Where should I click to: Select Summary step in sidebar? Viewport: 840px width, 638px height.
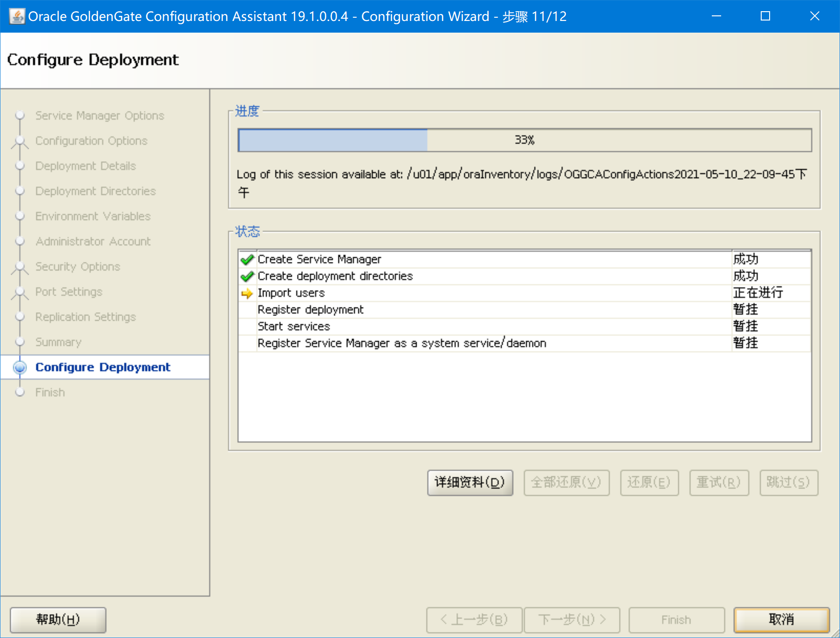[58, 342]
